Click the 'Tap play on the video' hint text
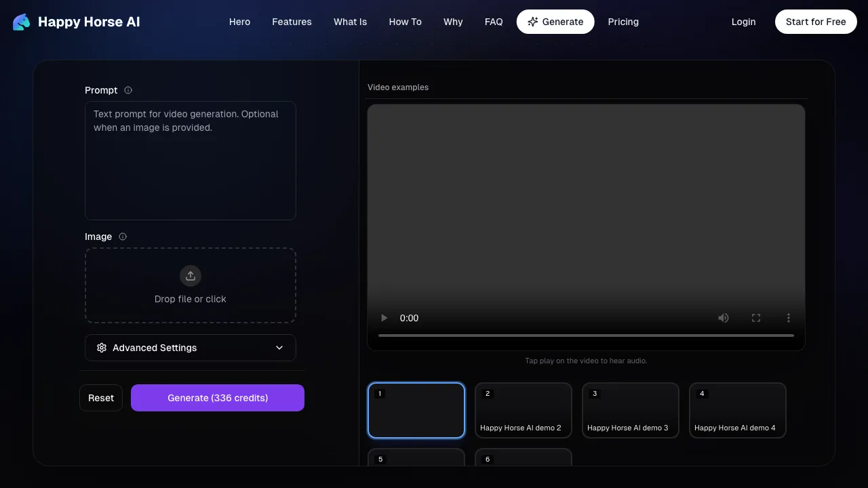Screen dimensions: 868x488 tap(586, 361)
